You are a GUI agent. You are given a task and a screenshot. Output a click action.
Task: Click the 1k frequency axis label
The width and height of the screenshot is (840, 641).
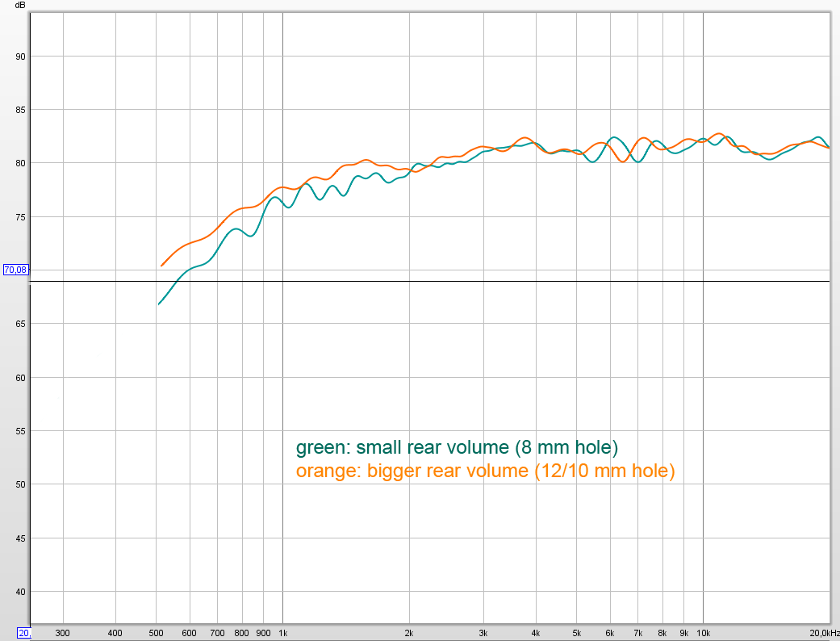(283, 633)
